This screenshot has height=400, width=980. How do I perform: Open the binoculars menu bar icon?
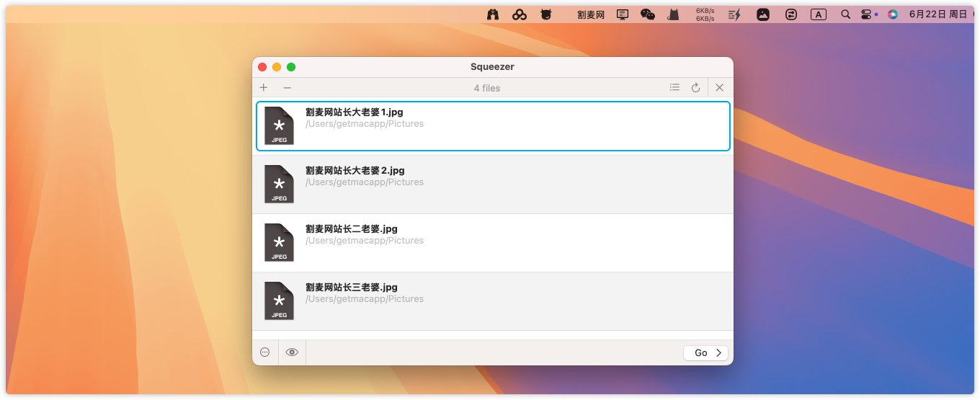(493, 14)
